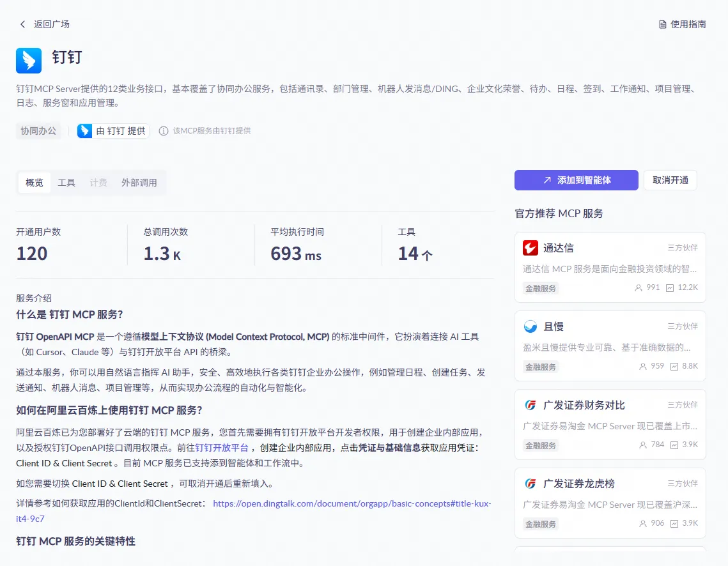This screenshot has height=566, width=728.
Task: Open the 广发证券龙虎榜 card title
Action: [x=579, y=484]
